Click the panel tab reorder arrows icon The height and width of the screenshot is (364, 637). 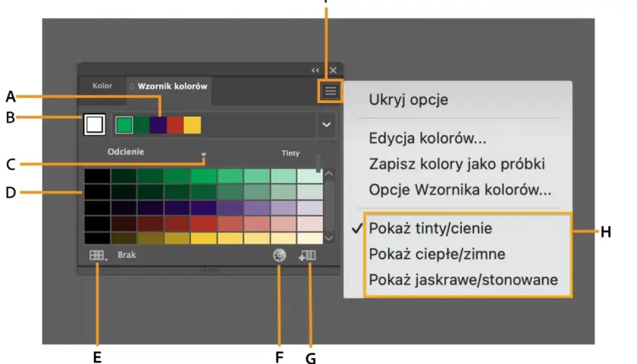(x=132, y=86)
